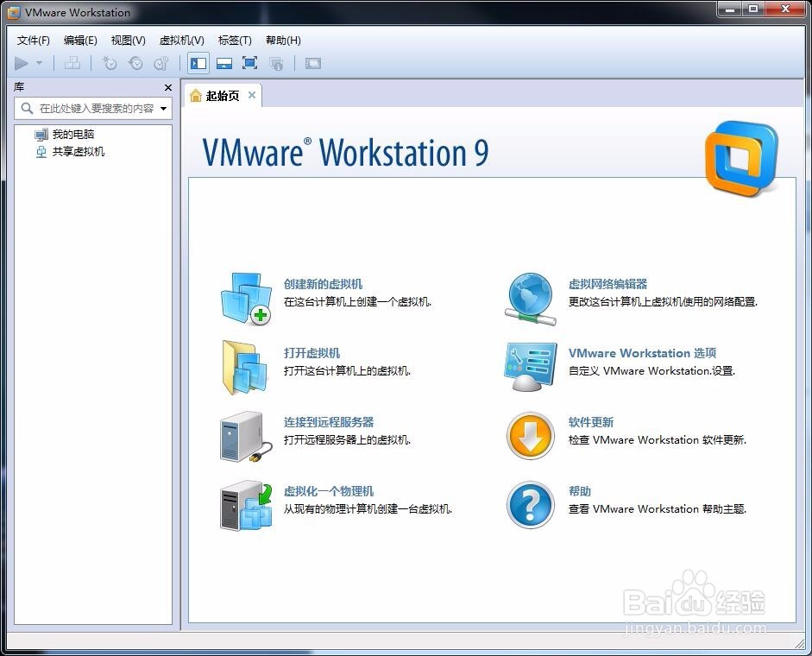This screenshot has height=656, width=812.
Task: Click the VMware icon in title bar
Action: [14, 12]
